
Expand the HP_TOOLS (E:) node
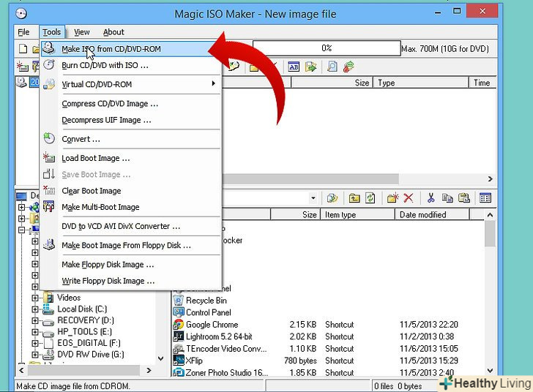(34, 331)
